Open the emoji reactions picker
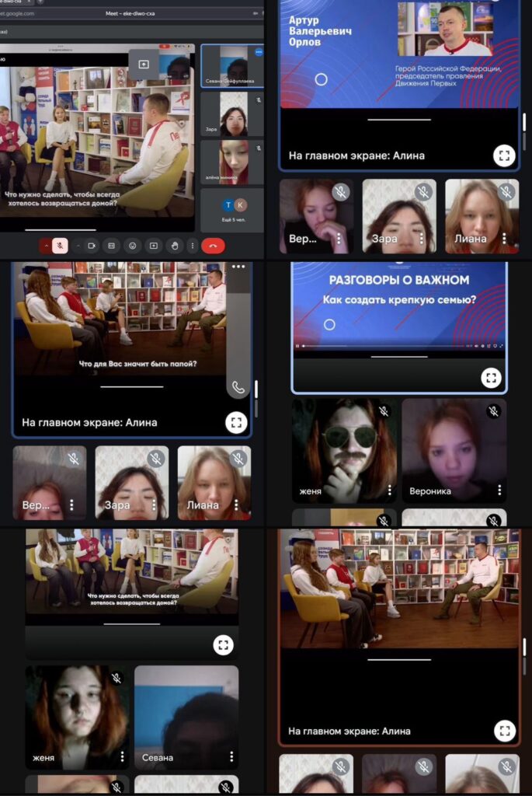532x796 pixels. [133, 246]
